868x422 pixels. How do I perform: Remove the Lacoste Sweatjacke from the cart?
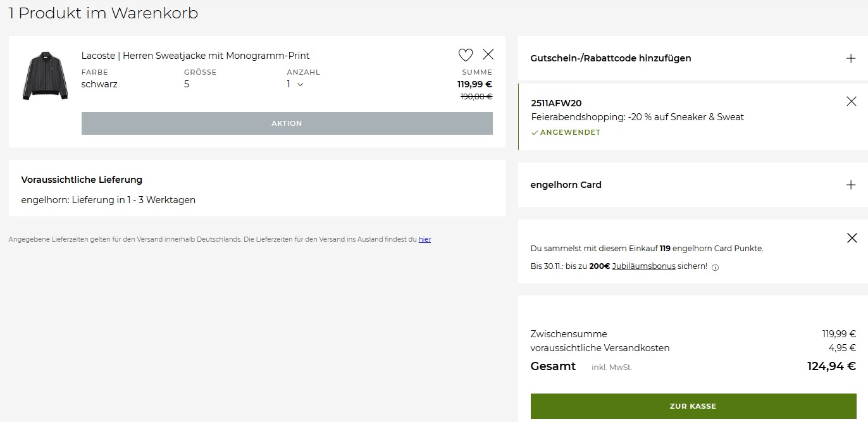coord(488,54)
